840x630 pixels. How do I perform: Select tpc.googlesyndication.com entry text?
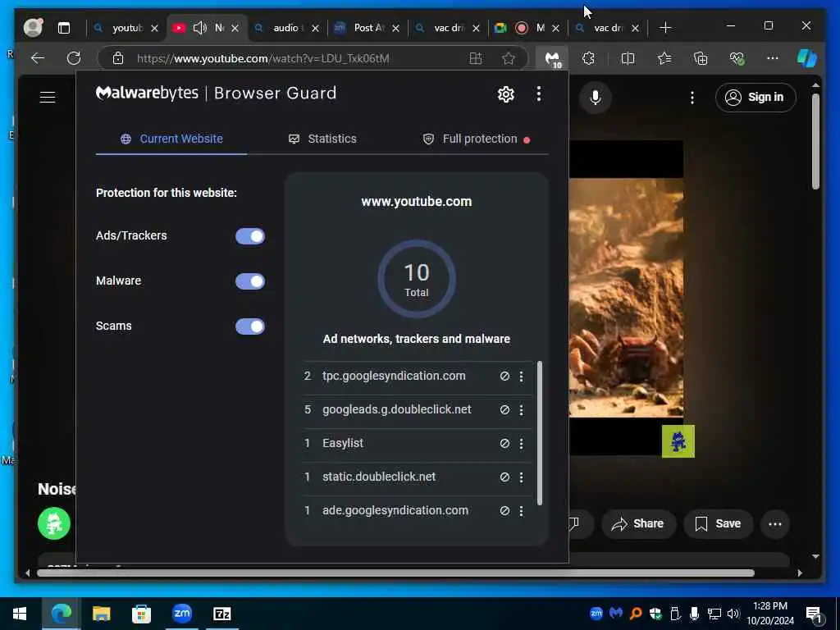coord(394,376)
